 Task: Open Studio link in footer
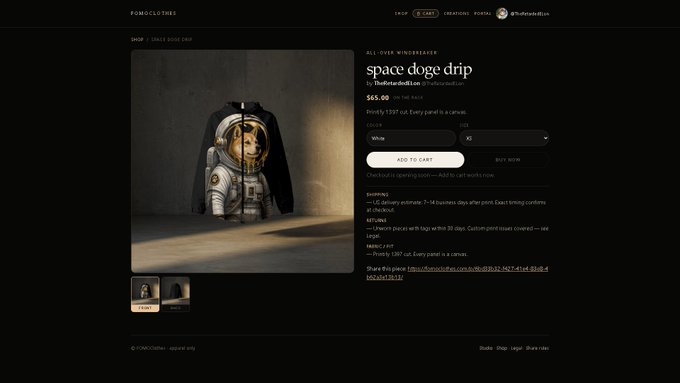[x=486, y=348]
